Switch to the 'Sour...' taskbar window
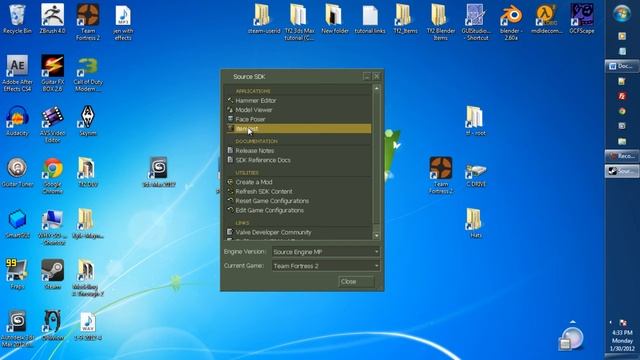This screenshot has height=360, width=640. 622,171
